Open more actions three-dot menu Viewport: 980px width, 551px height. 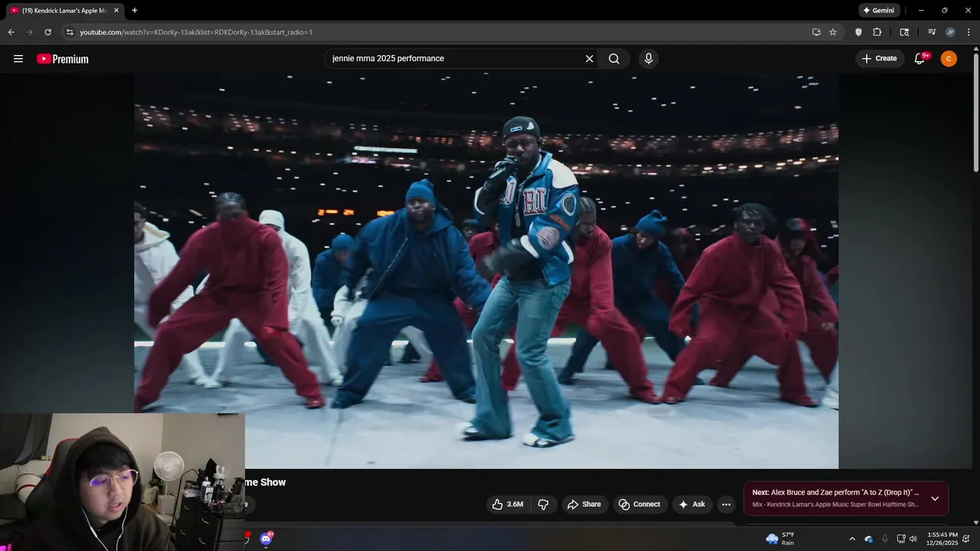click(x=726, y=504)
